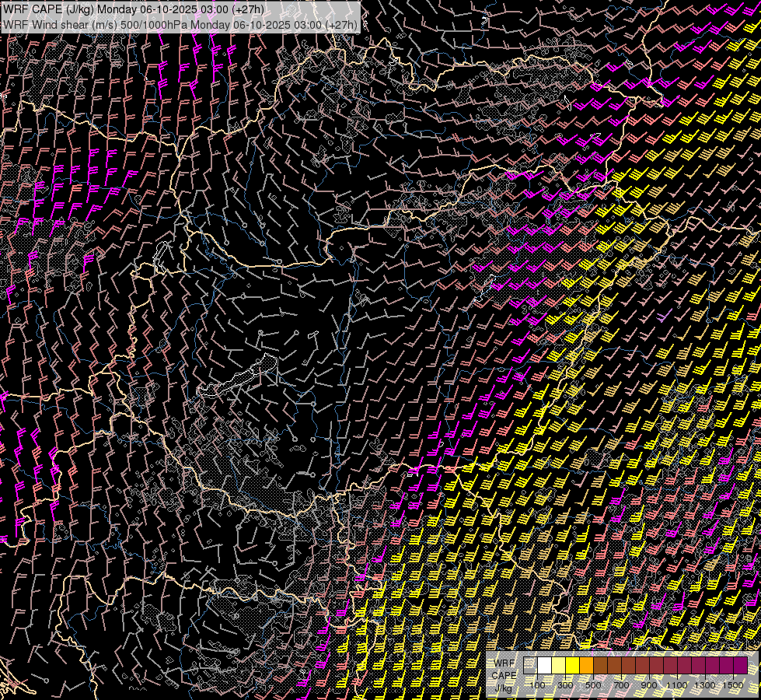Screen dimensions: 761x700
Task: Select the pale yellow legend swatch
Action: click(x=559, y=666)
